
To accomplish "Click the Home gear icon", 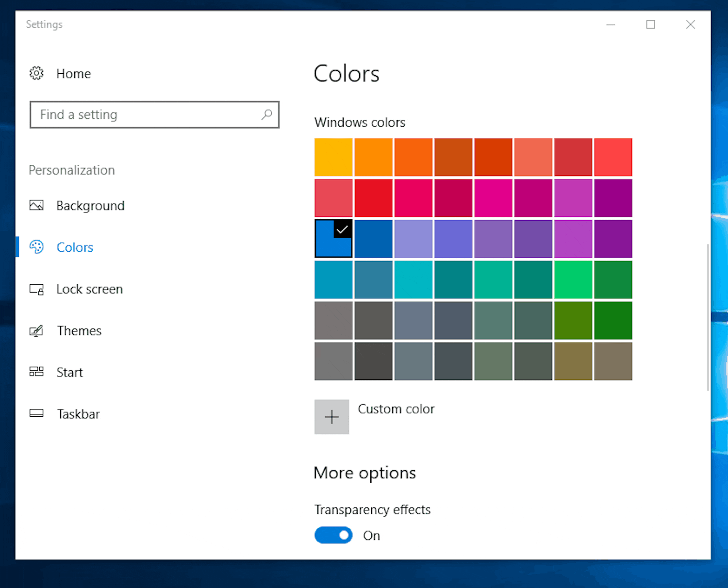I will [36, 73].
